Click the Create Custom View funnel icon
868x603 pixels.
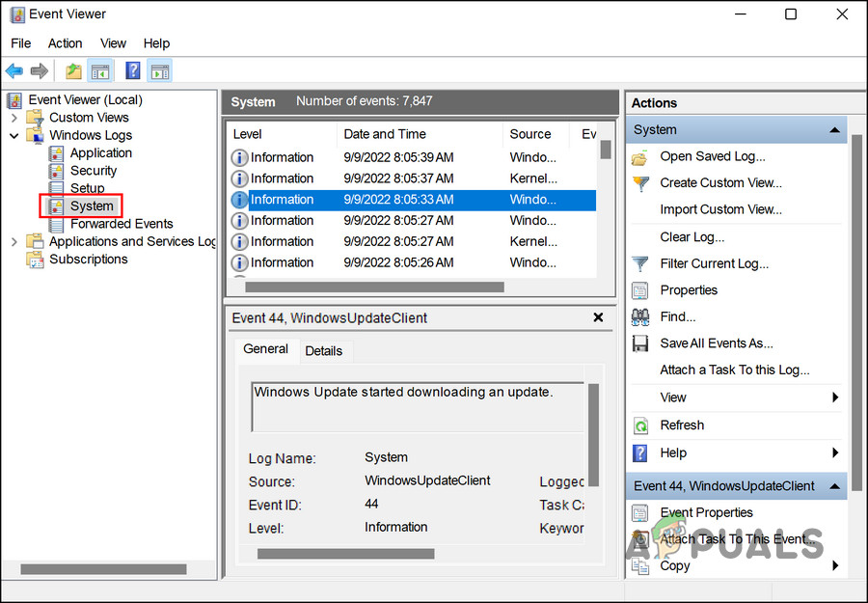640,183
